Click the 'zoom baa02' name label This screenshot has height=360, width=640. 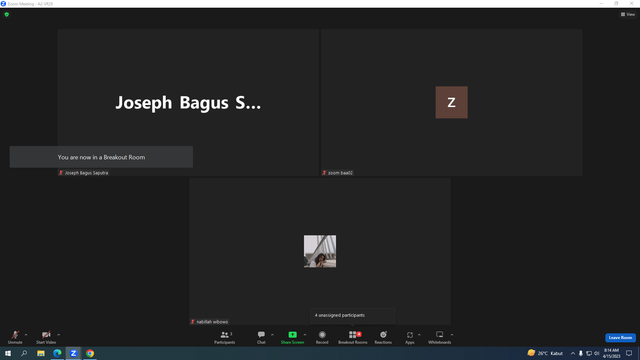coord(338,173)
